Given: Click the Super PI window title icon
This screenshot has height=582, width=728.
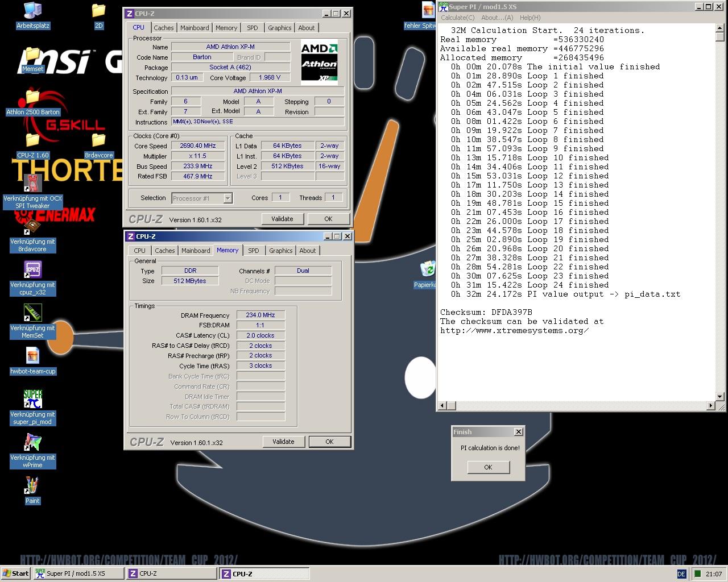Looking at the screenshot, I should point(443,7).
